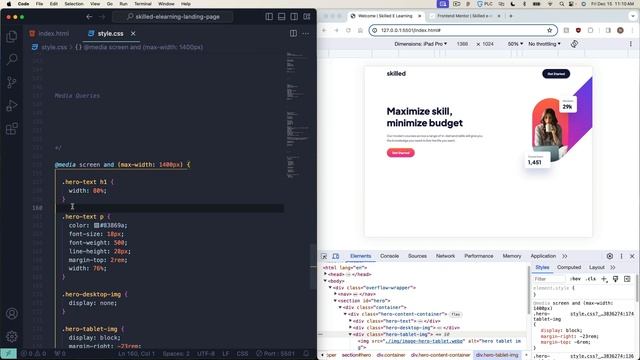This screenshot has width=640, height=360.
Task: Open the CSS language mode selector
Action: coord(242,353)
